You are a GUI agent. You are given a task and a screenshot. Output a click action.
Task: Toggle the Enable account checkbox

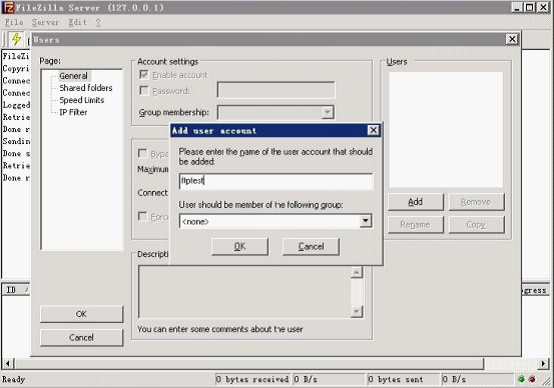click(144, 75)
